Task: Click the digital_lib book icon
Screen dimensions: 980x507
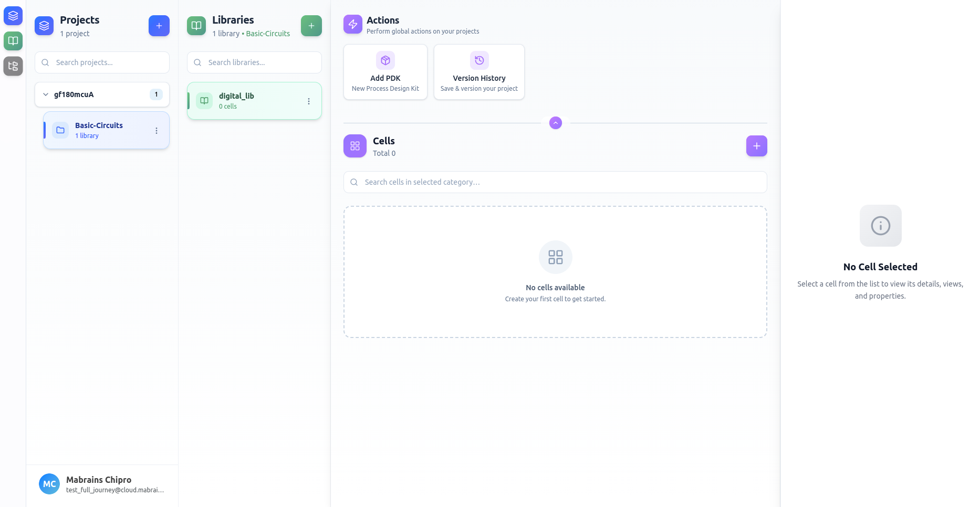Action: point(204,100)
